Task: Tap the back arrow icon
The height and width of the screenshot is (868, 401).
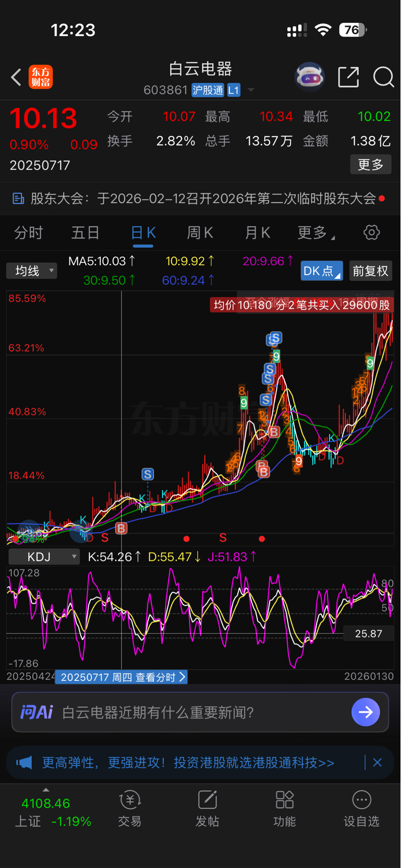Action: pos(16,77)
